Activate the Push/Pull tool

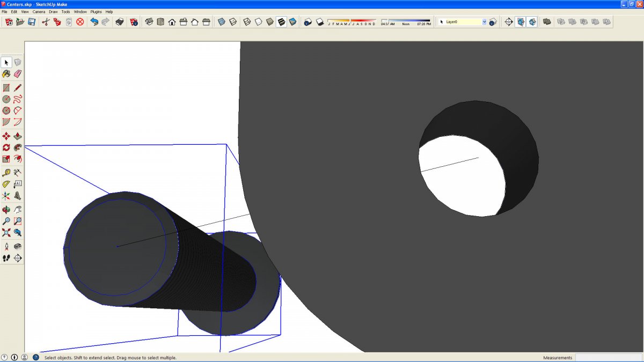18,136
